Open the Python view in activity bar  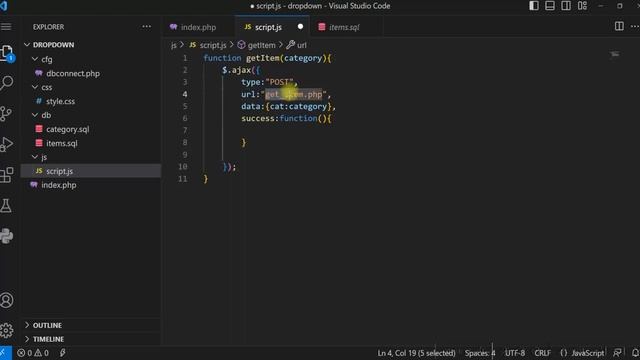[7, 236]
